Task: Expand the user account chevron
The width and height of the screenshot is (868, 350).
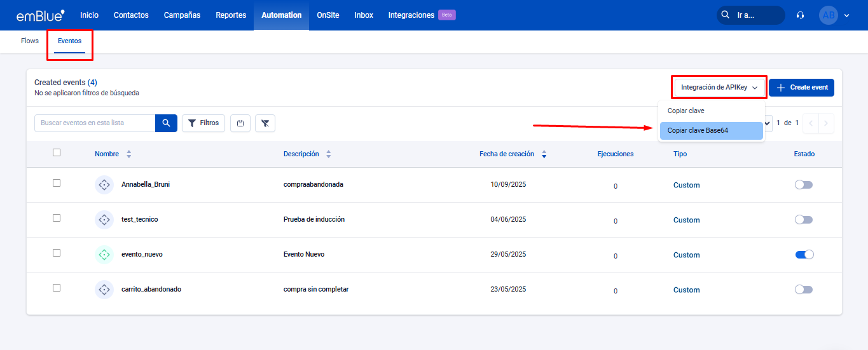Action: [x=846, y=15]
